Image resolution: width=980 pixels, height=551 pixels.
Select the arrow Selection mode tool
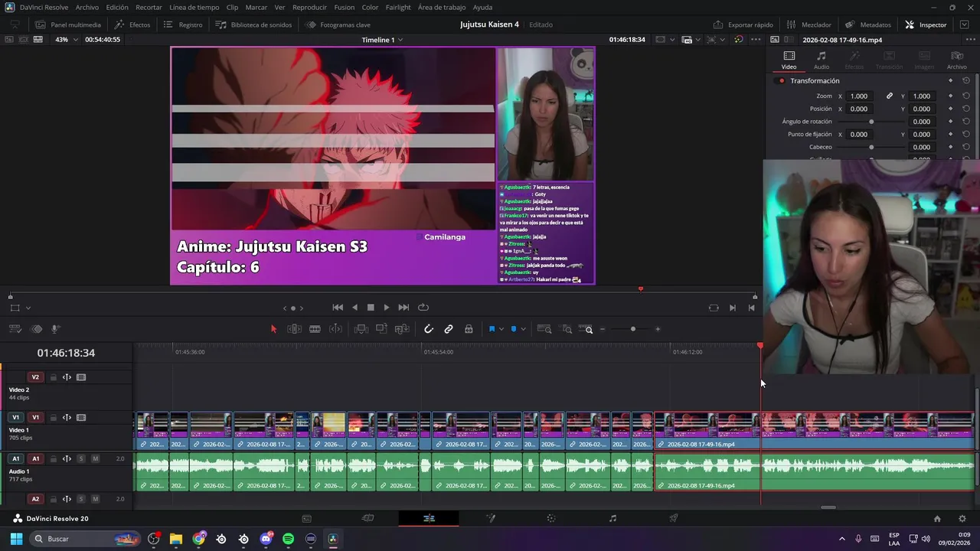point(273,329)
